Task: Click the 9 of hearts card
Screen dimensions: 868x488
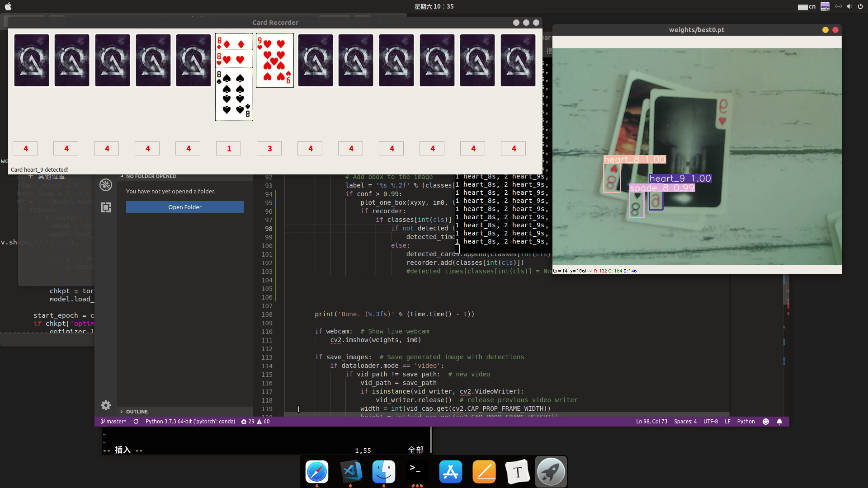Action: click(x=274, y=61)
